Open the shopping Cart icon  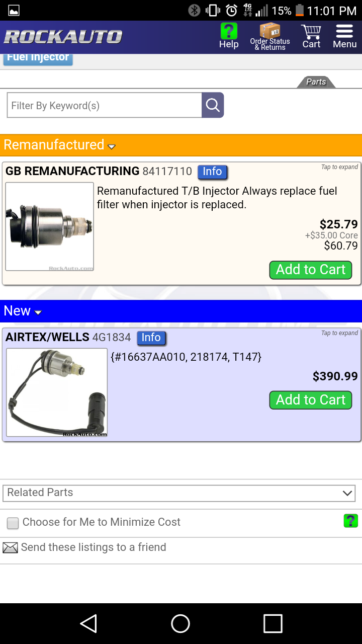[x=311, y=32]
